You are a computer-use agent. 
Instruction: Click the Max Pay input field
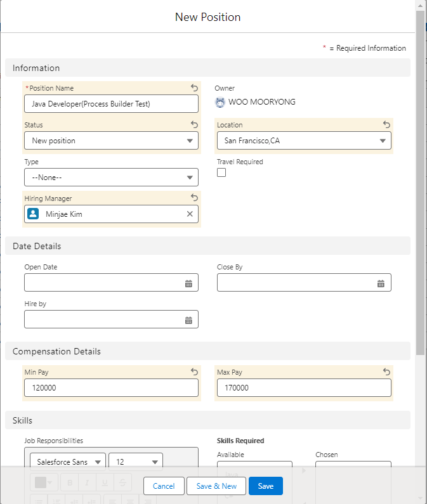[304, 388]
